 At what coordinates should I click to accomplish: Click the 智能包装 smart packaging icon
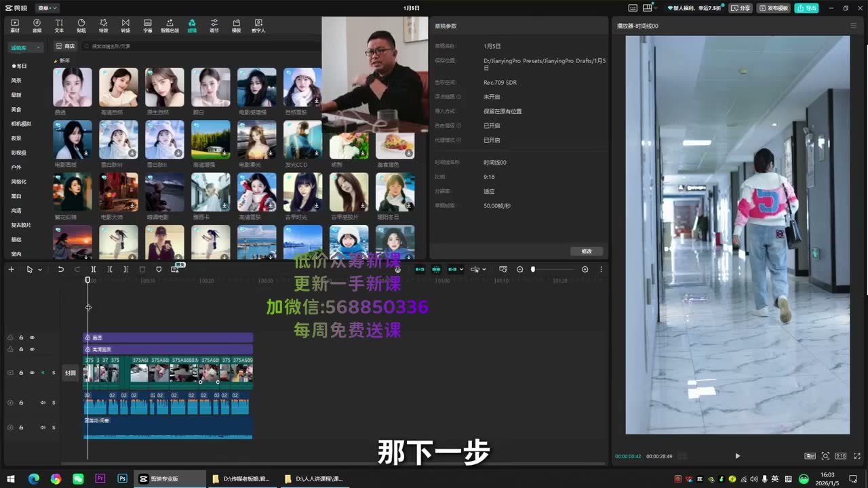coord(170,26)
